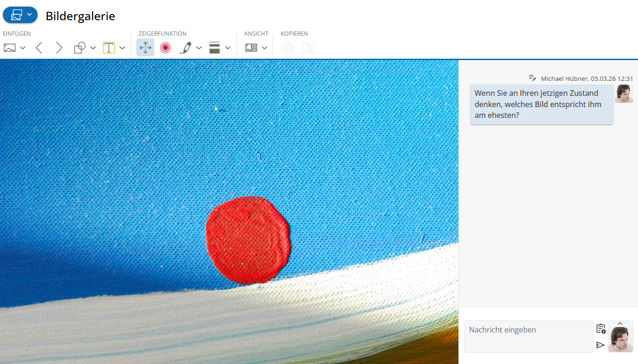
Task: Expand the text tool dropdown arrow
Action: click(122, 48)
